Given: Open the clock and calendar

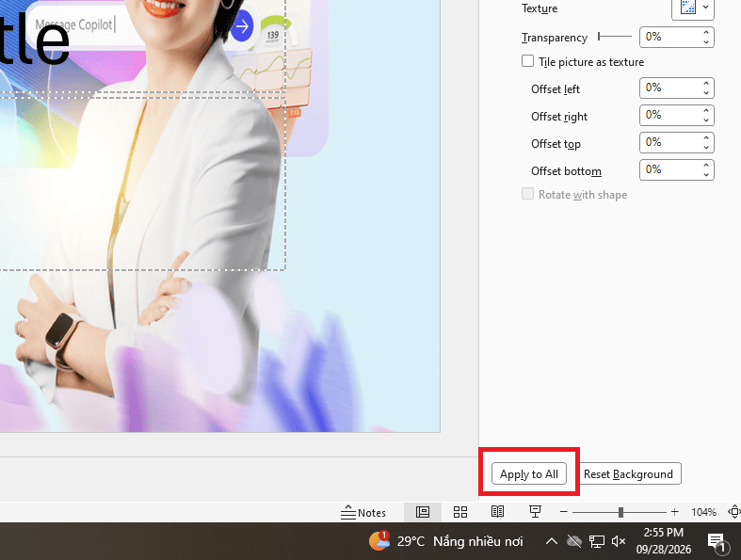Looking at the screenshot, I should coord(663,541).
